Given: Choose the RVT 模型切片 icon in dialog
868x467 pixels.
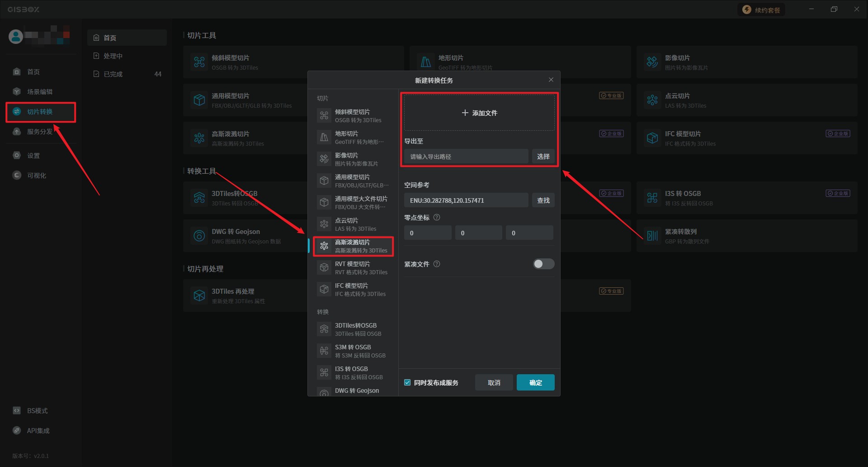Looking at the screenshot, I should click(x=324, y=267).
